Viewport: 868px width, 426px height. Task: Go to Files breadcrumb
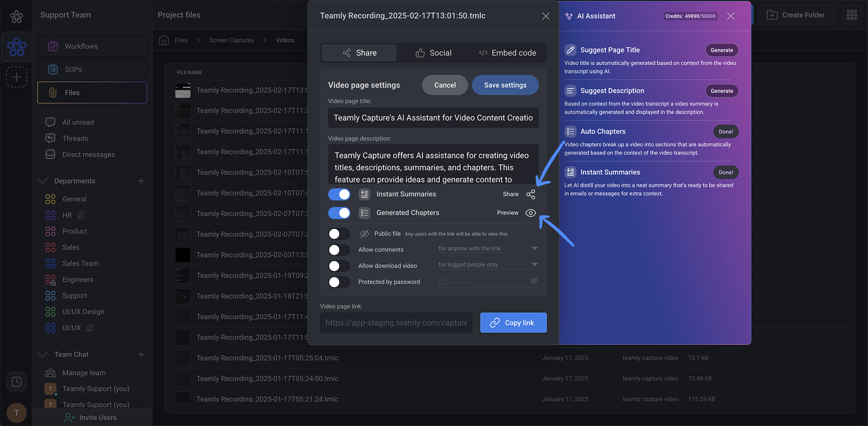(x=181, y=40)
